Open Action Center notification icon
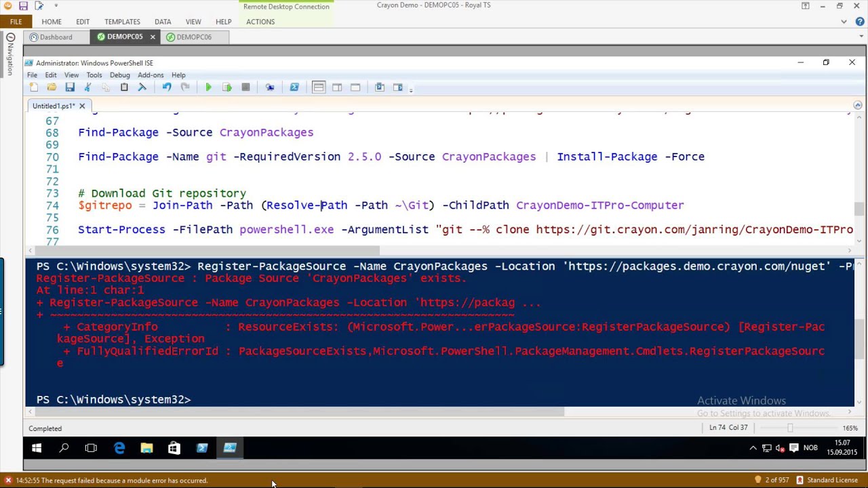The width and height of the screenshot is (868, 488). click(793, 448)
